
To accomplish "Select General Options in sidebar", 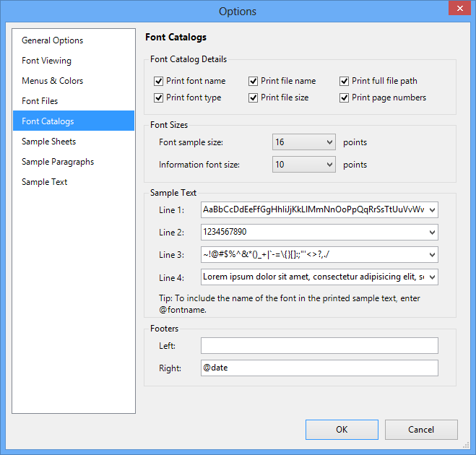I will click(53, 40).
